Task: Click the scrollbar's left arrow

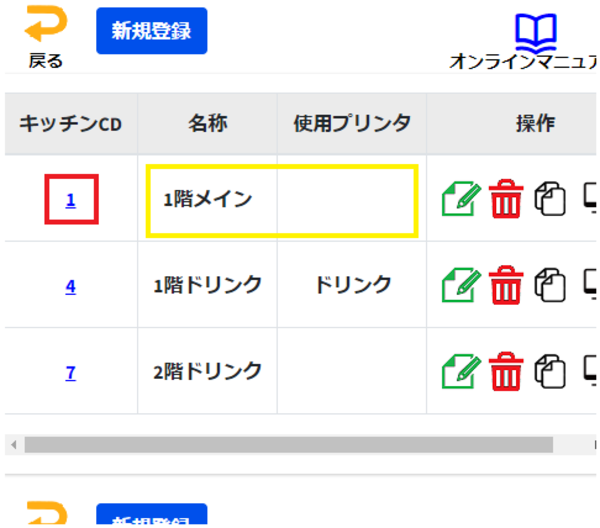Action: [11, 444]
